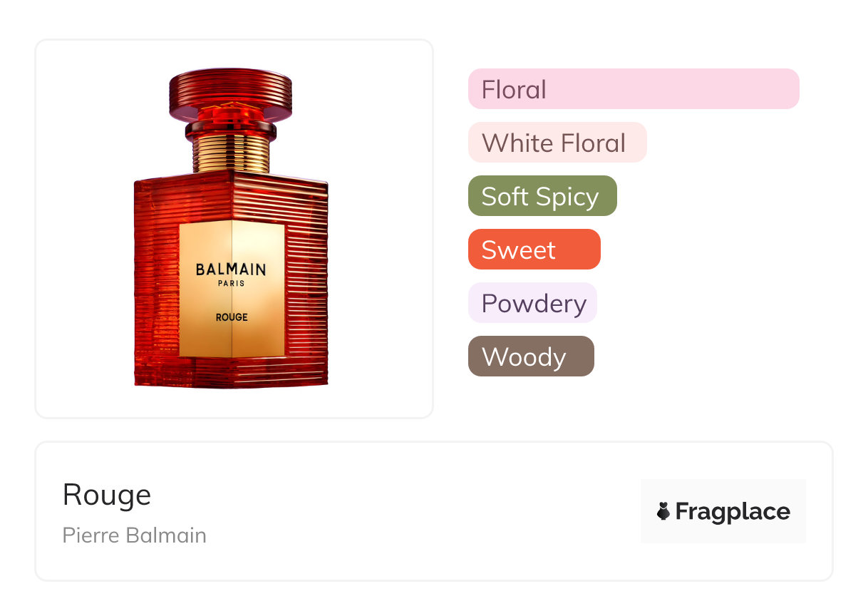Click the ROUGE text on bottle label
Viewport: 868px width, 616px height.
point(232,317)
